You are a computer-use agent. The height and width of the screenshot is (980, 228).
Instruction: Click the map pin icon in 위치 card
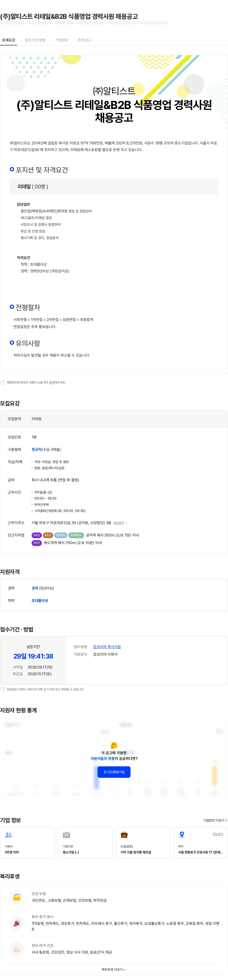coord(182,835)
